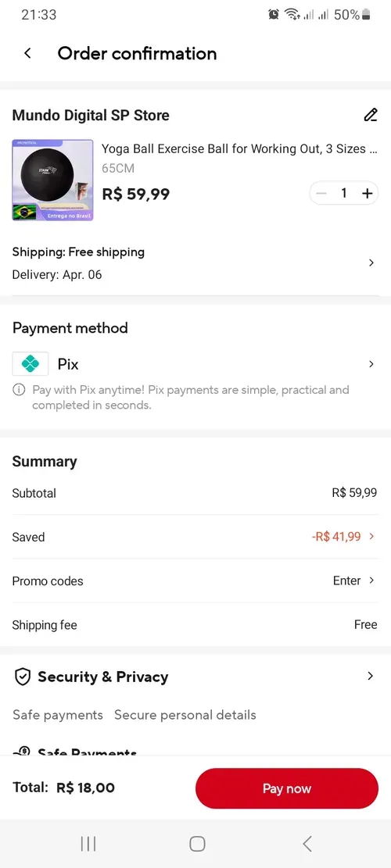The height and width of the screenshot is (868, 391).
Task: Decrease quantity with the minus button
Action: 321,193
